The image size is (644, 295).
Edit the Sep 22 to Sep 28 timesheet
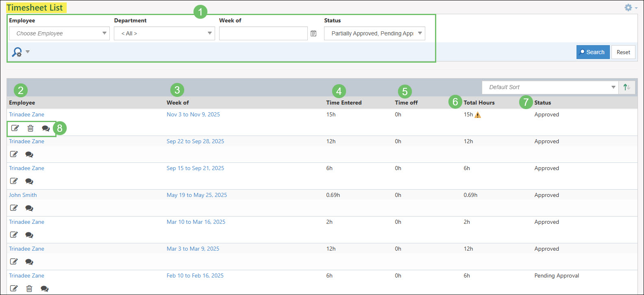click(14, 154)
